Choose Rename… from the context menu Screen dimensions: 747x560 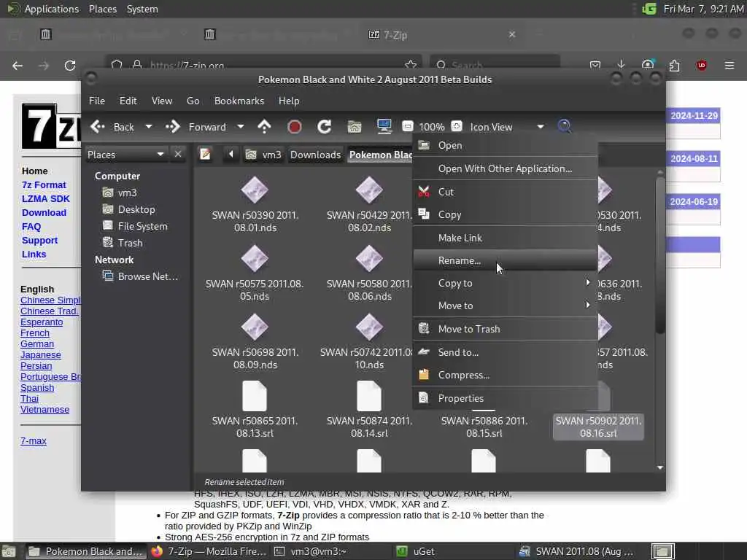coord(505,260)
